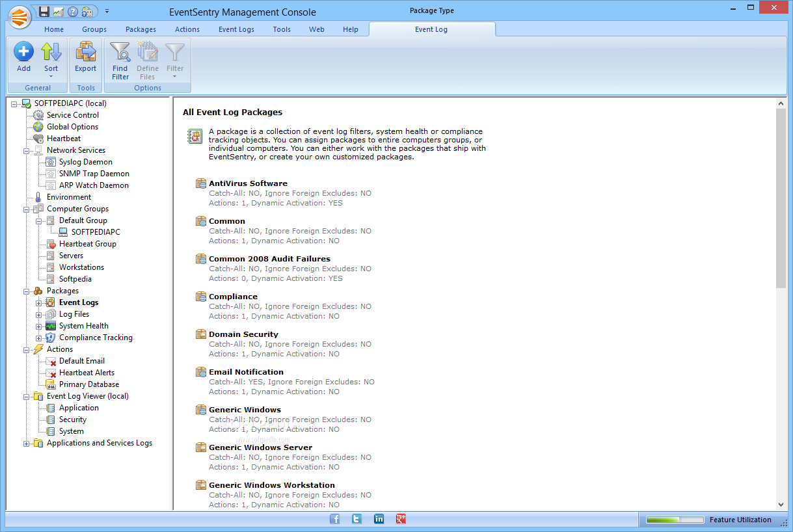Click the Filter funnel icon
793x532 pixels.
[175, 52]
